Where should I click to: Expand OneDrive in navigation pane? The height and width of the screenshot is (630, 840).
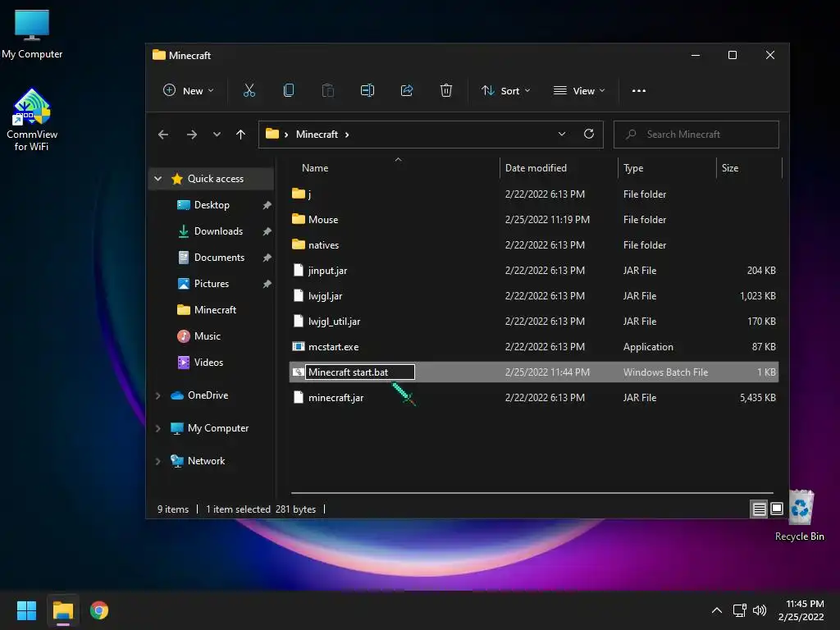click(x=158, y=395)
